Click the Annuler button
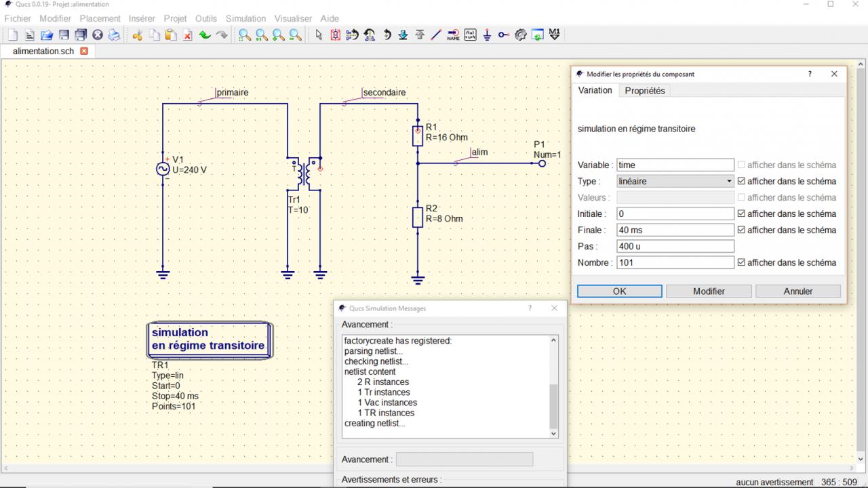The image size is (868, 488). [x=797, y=291]
